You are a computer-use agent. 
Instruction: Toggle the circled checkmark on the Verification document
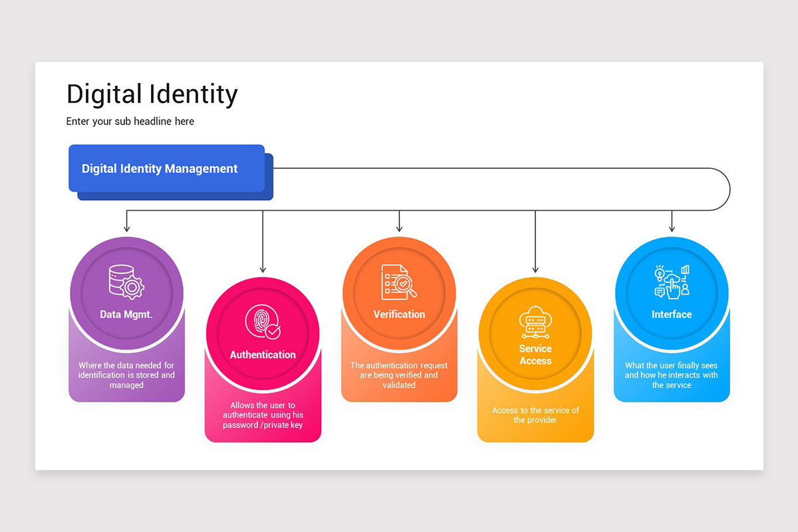coord(403,283)
